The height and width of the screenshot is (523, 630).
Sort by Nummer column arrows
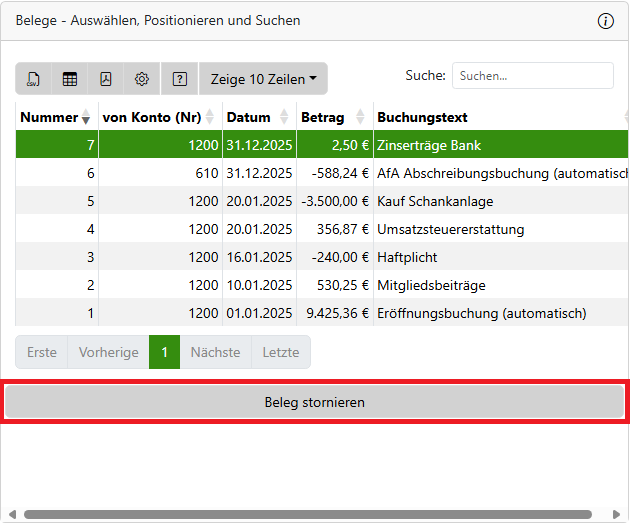coord(86,118)
